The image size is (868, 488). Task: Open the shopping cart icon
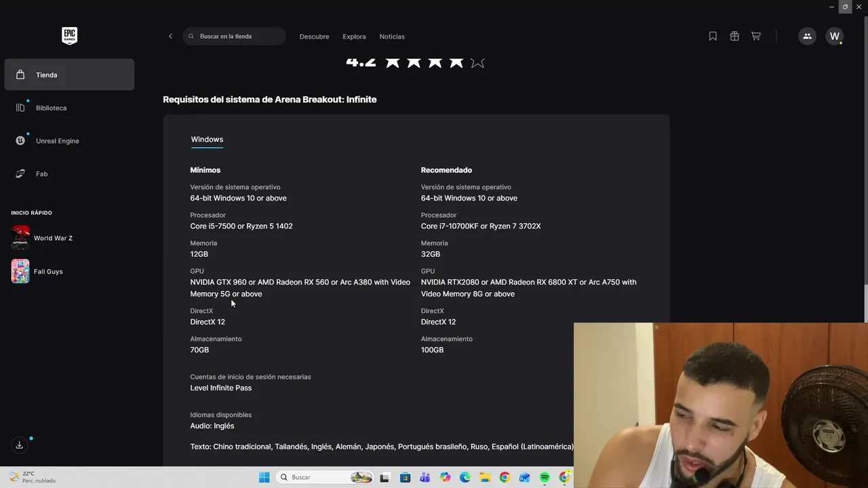755,37
